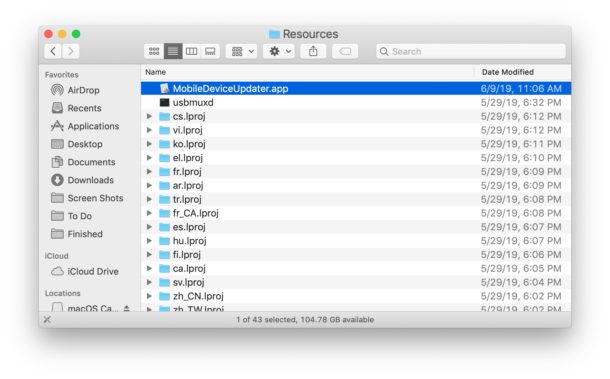Image resolution: width=610 pixels, height=379 pixels.
Task: Go back with the left chevron
Action: (x=53, y=51)
